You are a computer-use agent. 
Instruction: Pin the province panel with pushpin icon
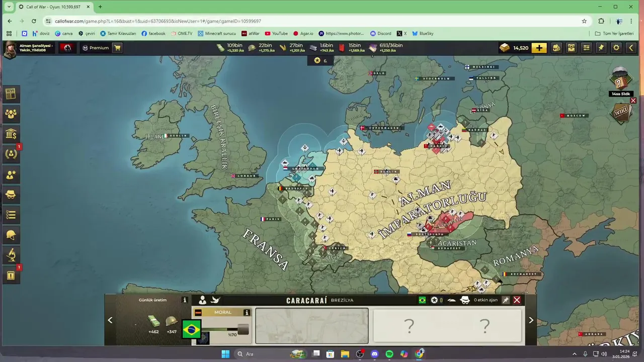[x=506, y=300]
